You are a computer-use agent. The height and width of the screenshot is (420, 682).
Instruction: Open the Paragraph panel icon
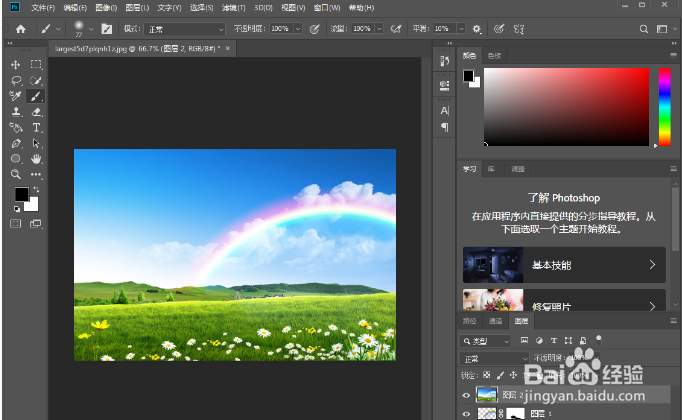pyautogui.click(x=445, y=127)
